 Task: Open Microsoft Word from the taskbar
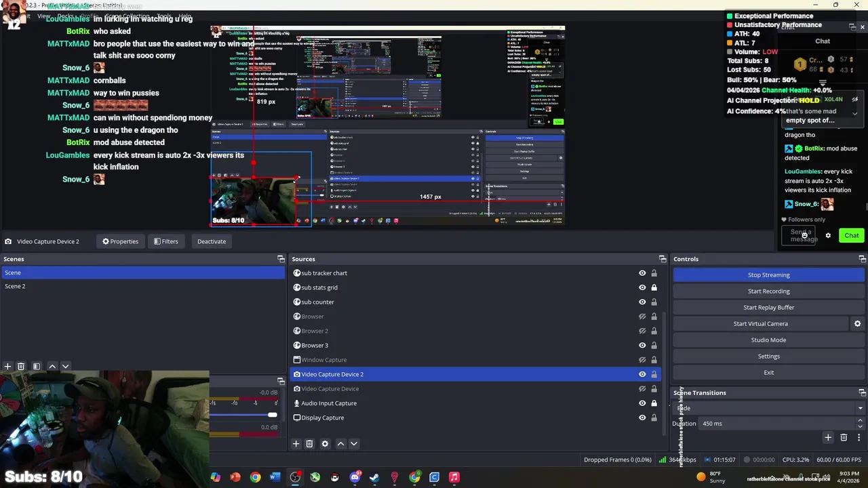pyautogui.click(x=275, y=477)
